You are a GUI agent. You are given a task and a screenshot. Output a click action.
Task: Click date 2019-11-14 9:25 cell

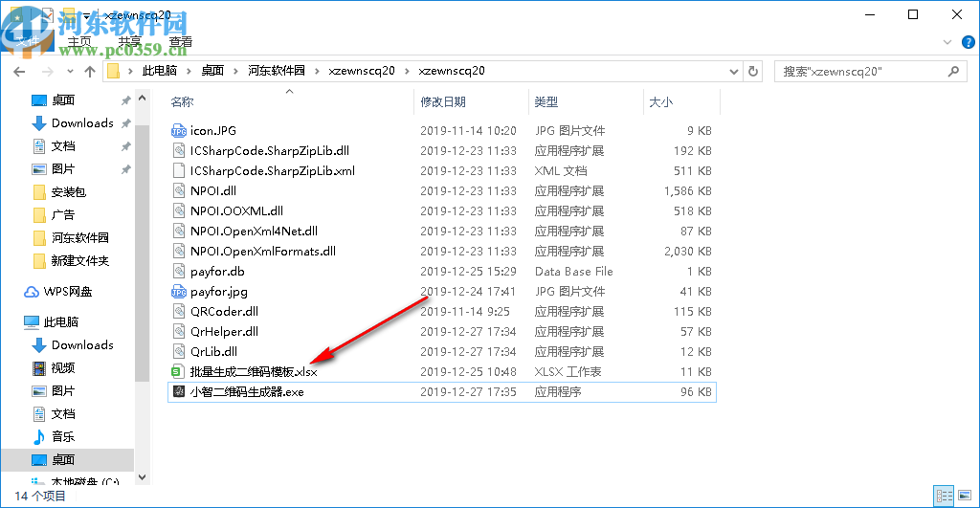[465, 311]
